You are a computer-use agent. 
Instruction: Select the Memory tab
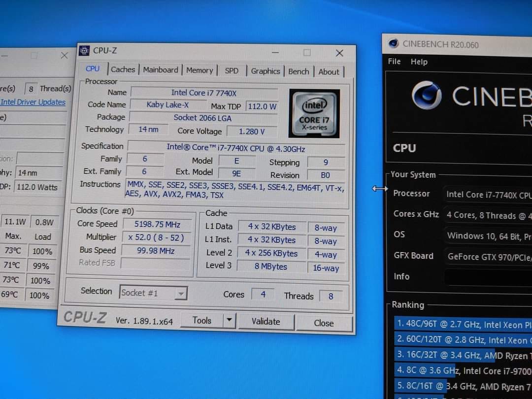pyautogui.click(x=199, y=70)
